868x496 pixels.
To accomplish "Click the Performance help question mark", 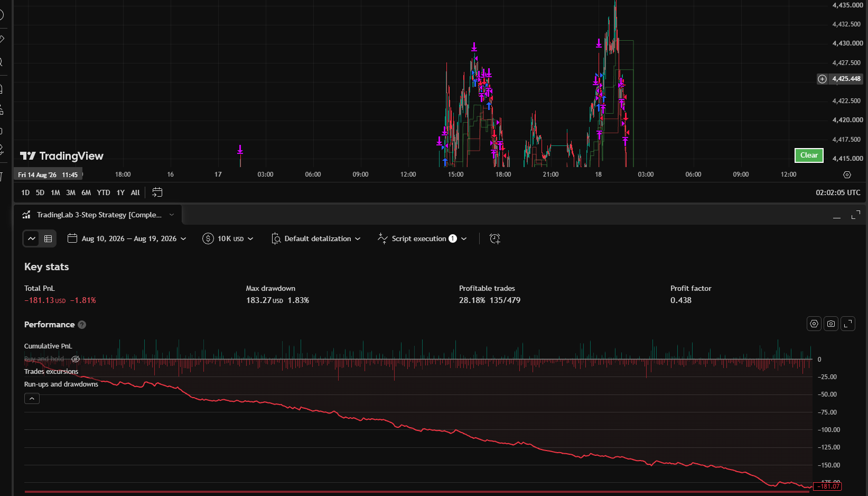I will [82, 325].
